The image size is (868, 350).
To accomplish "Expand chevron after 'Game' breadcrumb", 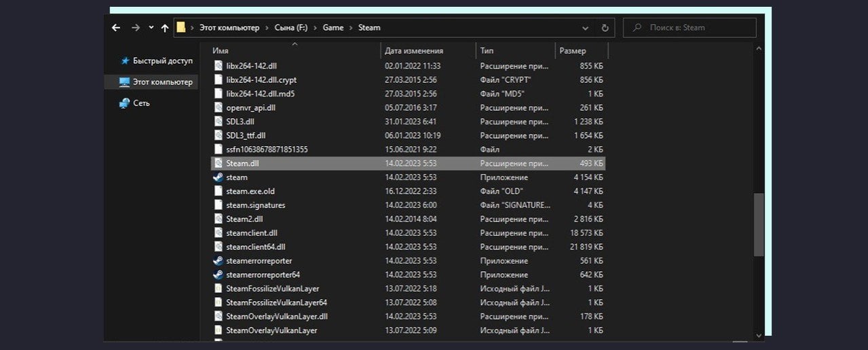I will point(351,28).
